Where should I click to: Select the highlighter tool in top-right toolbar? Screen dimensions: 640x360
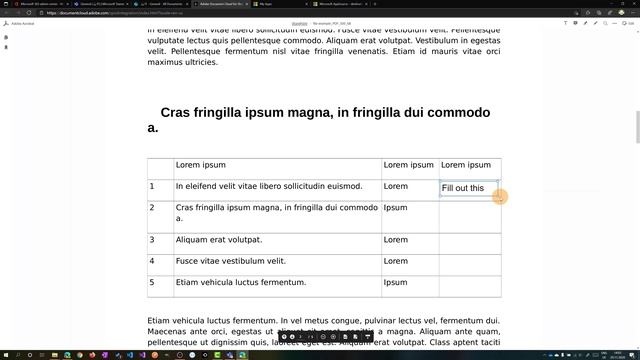tap(585, 23)
